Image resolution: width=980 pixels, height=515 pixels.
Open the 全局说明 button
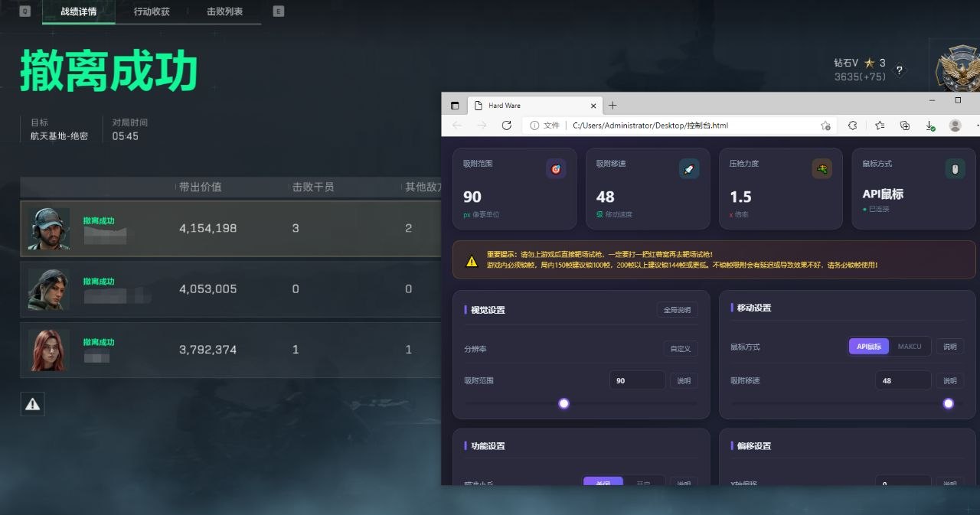677,310
